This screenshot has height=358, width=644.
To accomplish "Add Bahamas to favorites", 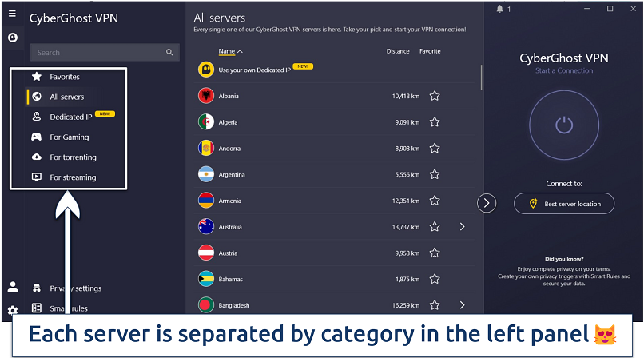I will coord(435,279).
